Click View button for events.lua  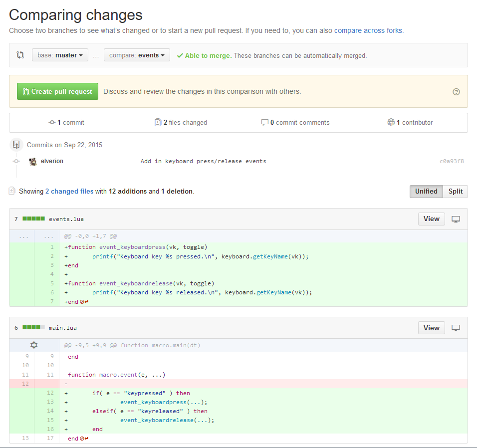pos(431,219)
